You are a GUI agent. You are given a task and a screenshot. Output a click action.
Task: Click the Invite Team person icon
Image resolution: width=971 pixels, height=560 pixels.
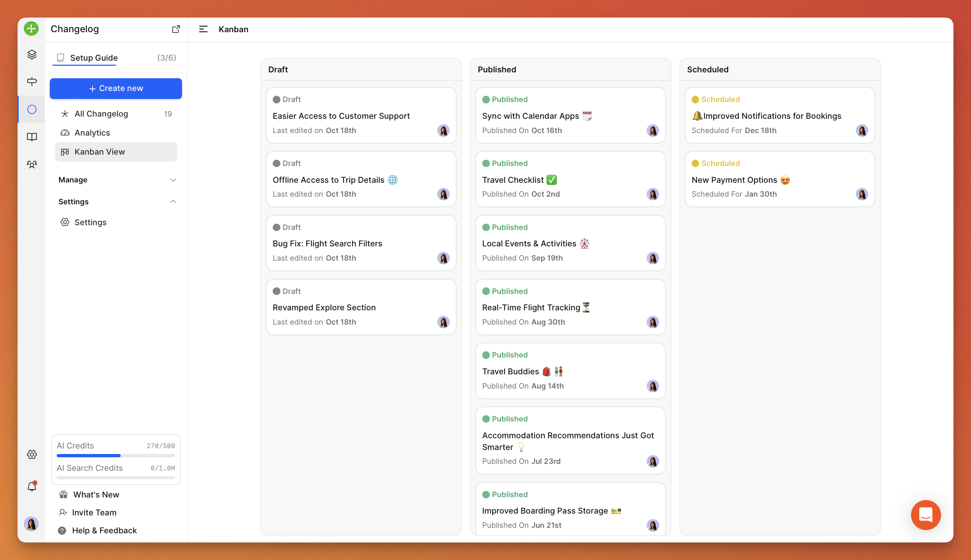(x=63, y=512)
